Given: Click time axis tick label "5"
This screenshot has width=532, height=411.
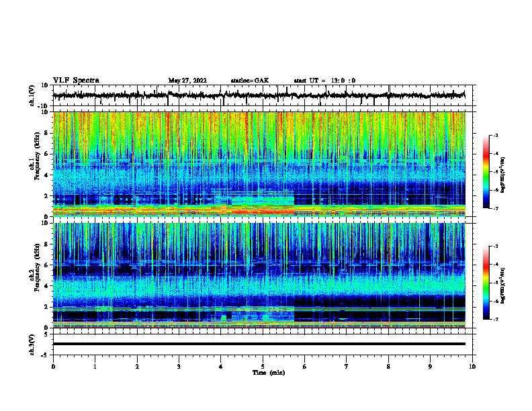Looking at the screenshot, I should coord(263,367).
